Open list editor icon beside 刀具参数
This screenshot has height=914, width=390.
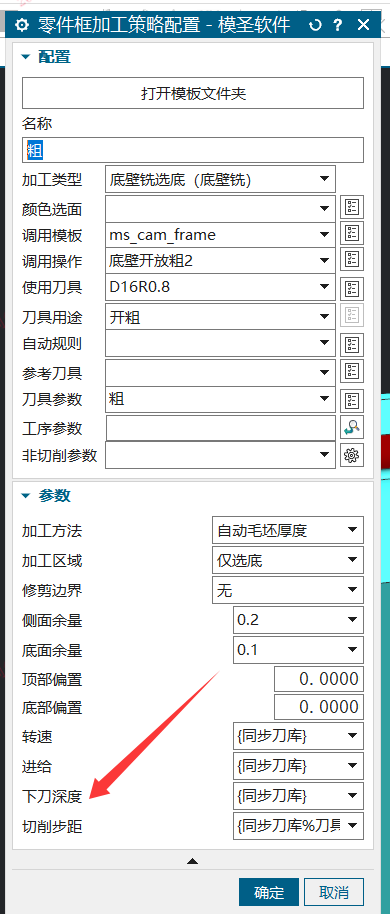tap(352, 400)
